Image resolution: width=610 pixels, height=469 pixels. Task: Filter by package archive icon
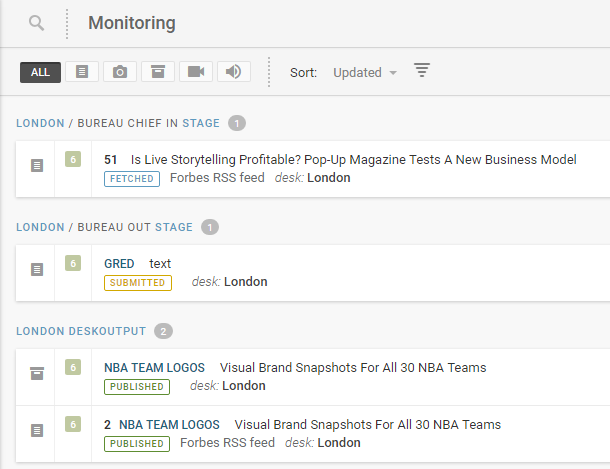tap(157, 72)
